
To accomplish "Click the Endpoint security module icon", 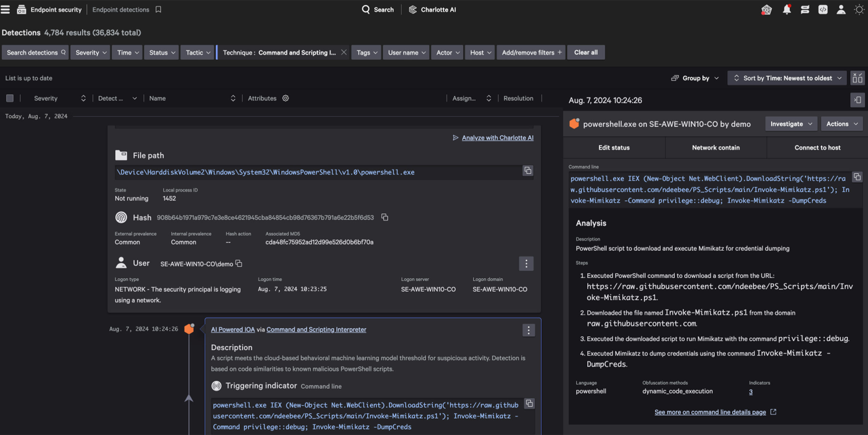I will click(x=21, y=10).
